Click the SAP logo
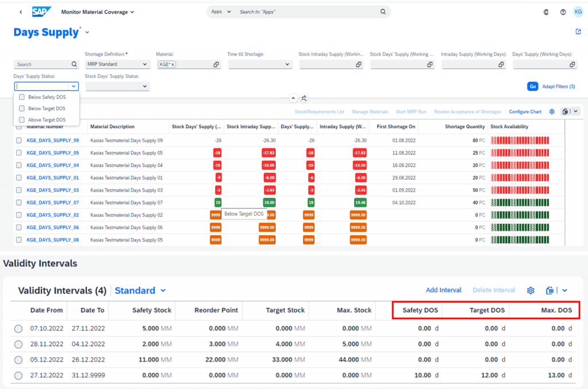This screenshot has width=588, height=389. pos(42,11)
